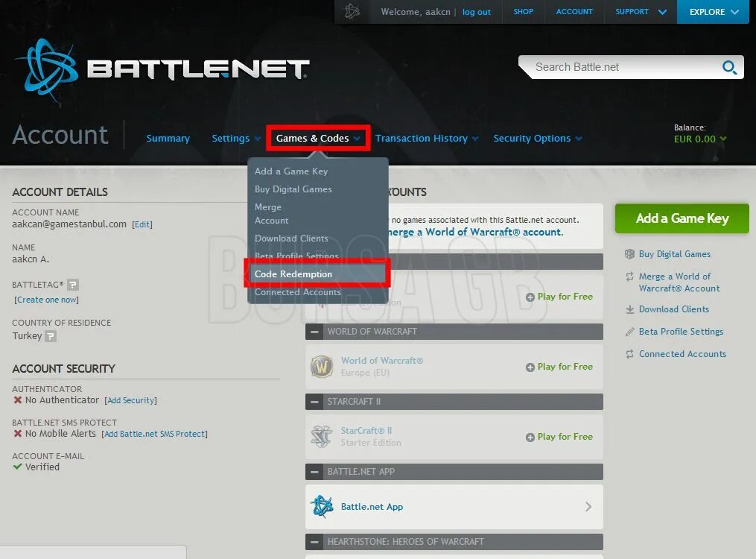Viewport: 756px width, 559px height.
Task: Click the World of Warcraft game icon
Action: click(322, 367)
